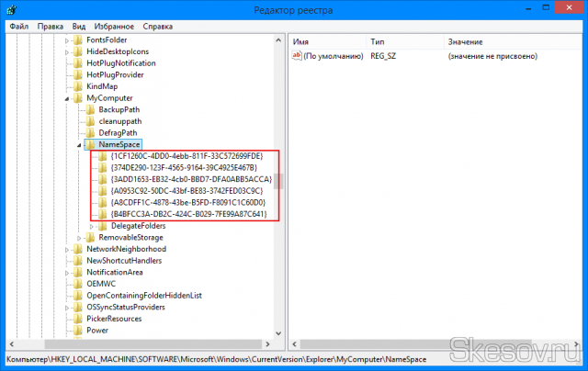Expand the DelegateFolders subkey

(x=92, y=226)
